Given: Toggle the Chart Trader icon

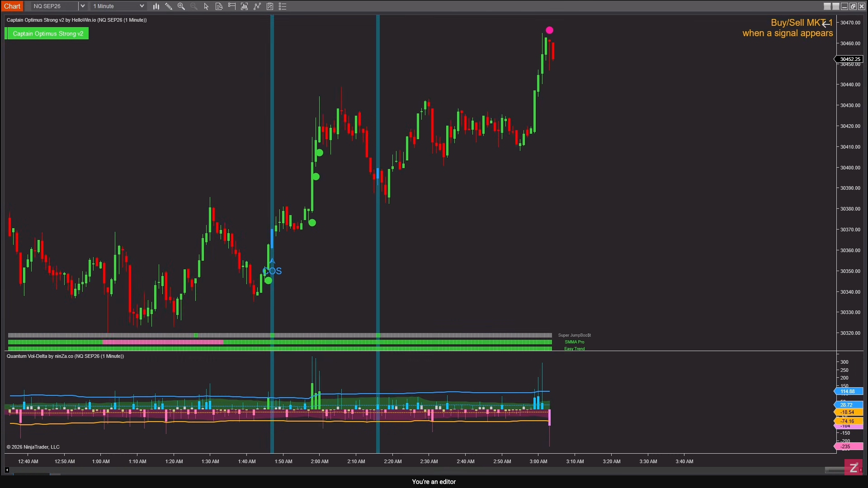Looking at the screenshot, I should pos(231,6).
